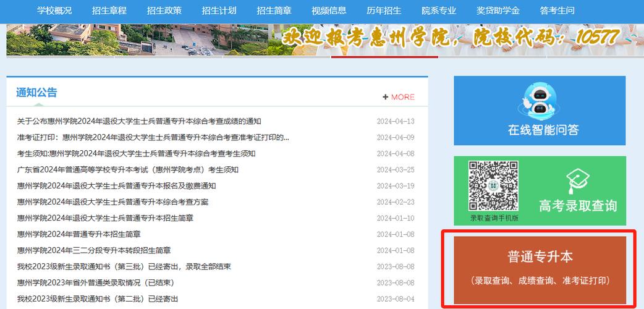Open the 答考生问 menu item
This screenshot has width=644, height=309.
click(x=557, y=11)
